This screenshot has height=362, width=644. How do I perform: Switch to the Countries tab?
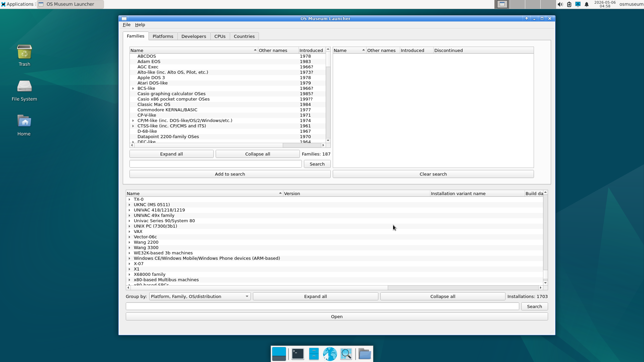(x=244, y=37)
